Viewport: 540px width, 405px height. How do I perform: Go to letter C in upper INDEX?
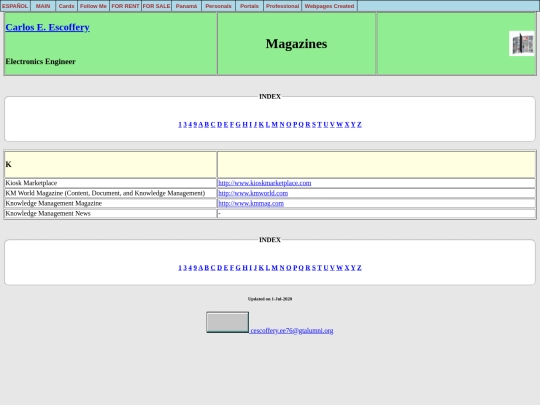(213, 124)
